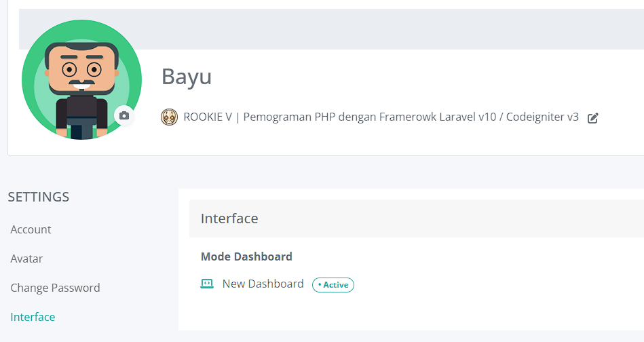Select the Interface settings item

click(x=33, y=317)
